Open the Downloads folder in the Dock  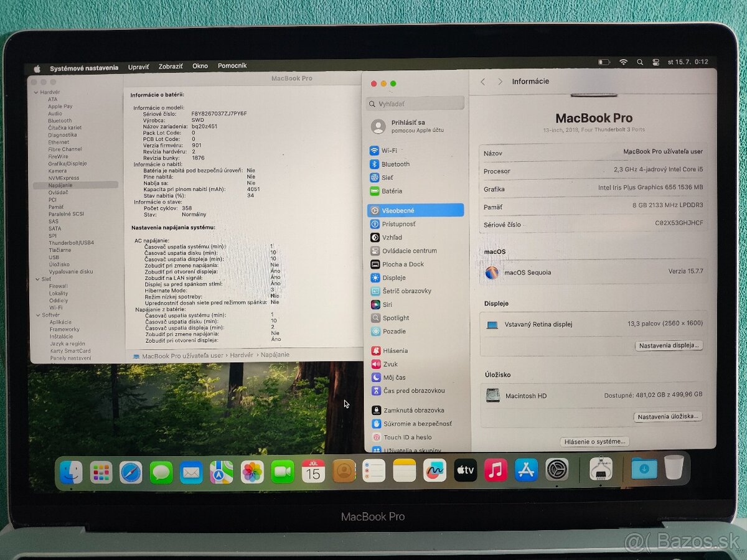[x=644, y=468]
